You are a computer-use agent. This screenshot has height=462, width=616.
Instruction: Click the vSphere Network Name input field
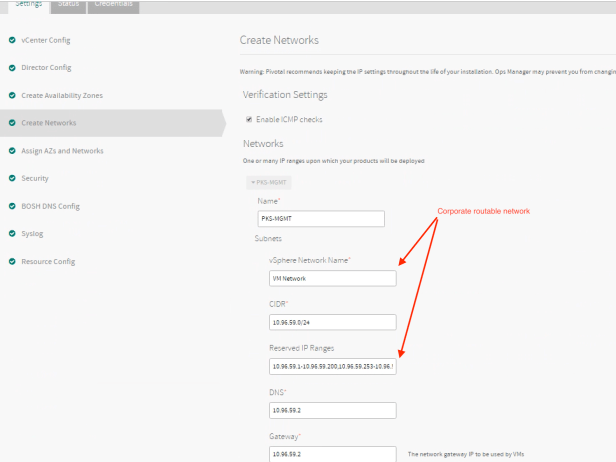332,279
